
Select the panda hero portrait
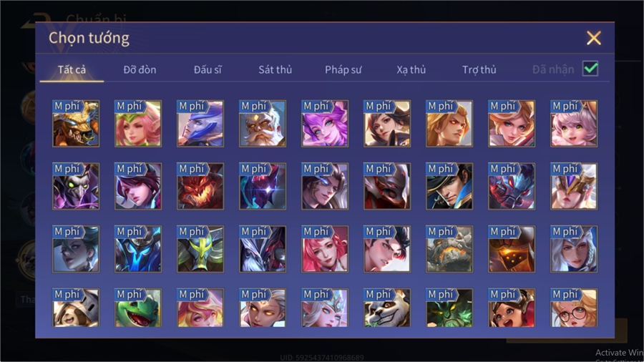click(387, 308)
